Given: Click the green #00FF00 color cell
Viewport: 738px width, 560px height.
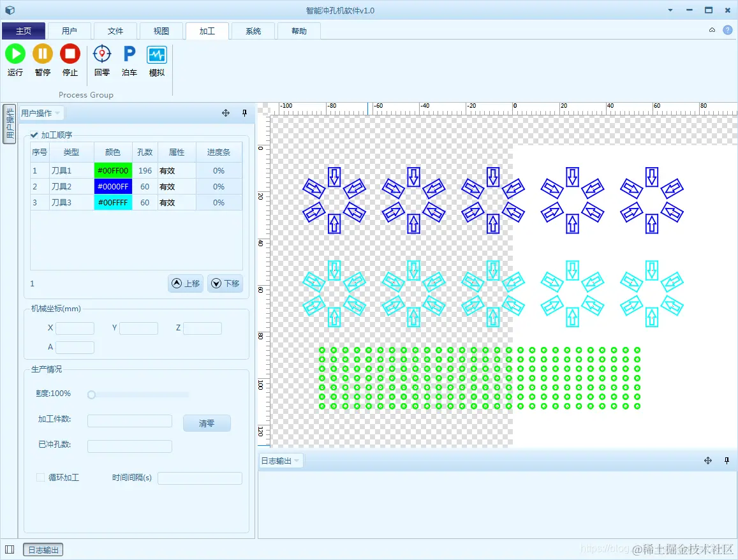Looking at the screenshot, I should tap(113, 170).
